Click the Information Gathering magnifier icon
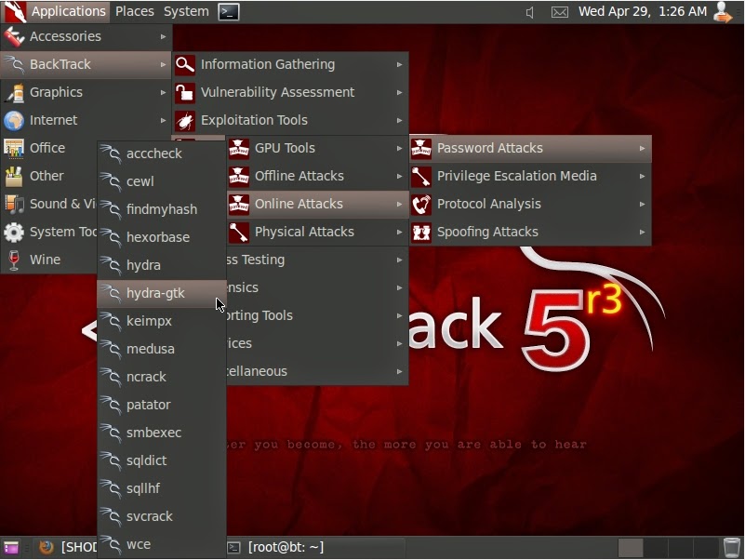745x560 pixels. 185,65
